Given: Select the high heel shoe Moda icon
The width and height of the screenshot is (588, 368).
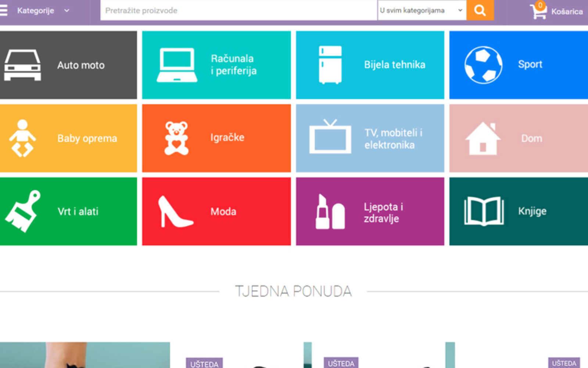Looking at the screenshot, I should (175, 212).
